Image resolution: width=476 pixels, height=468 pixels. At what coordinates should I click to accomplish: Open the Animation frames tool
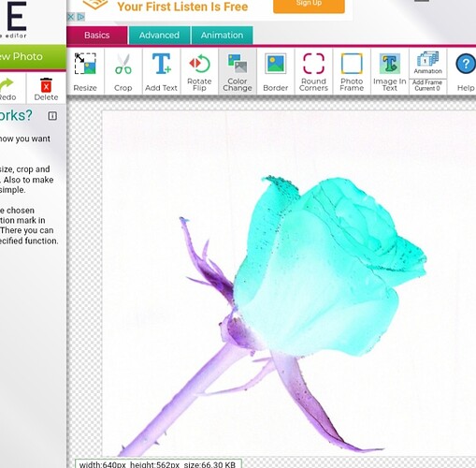(427, 64)
